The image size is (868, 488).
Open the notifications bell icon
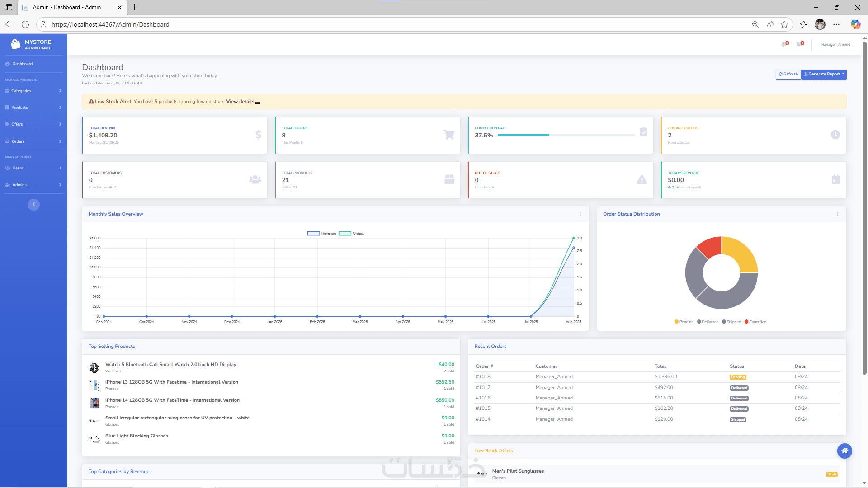click(x=784, y=44)
